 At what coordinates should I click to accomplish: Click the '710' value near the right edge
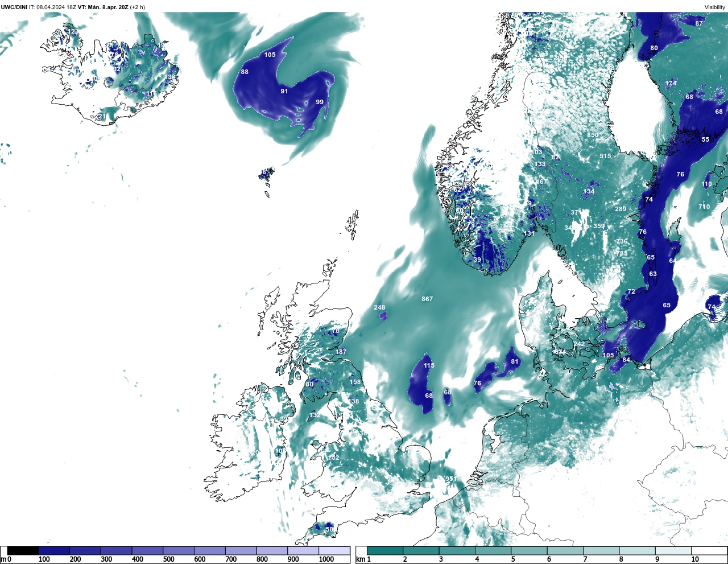coord(704,207)
